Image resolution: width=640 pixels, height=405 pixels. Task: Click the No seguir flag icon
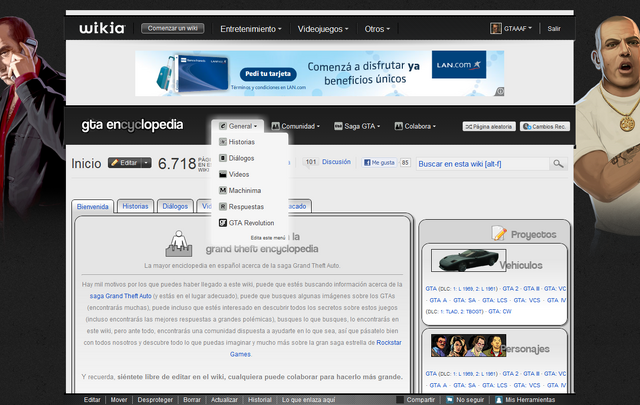coord(449,400)
